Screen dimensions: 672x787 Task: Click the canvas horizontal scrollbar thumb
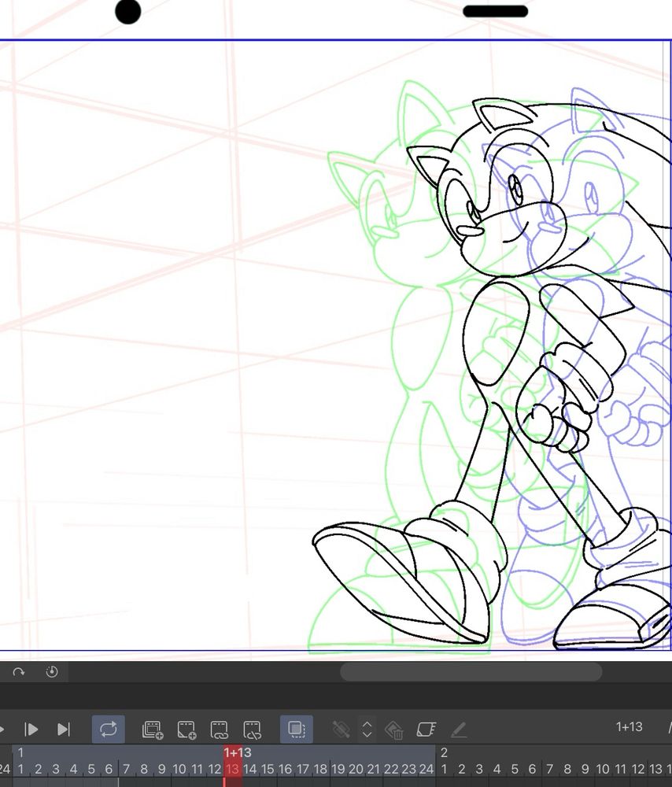tap(471, 671)
